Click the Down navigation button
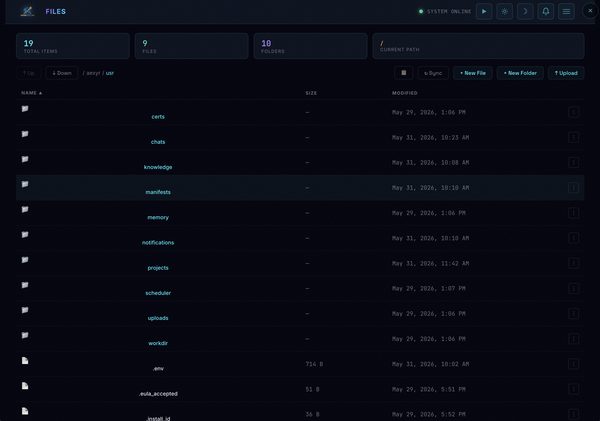Screen dimensions: 600x421 click(62, 73)
